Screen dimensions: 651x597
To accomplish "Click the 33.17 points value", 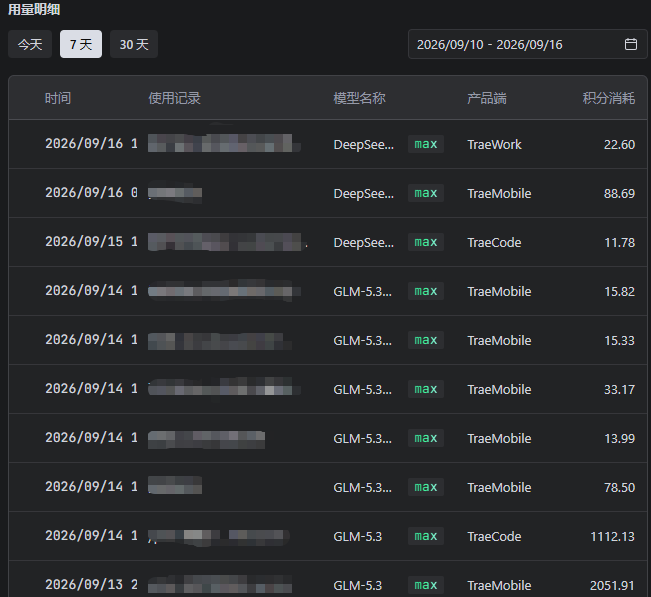I will tap(619, 389).
